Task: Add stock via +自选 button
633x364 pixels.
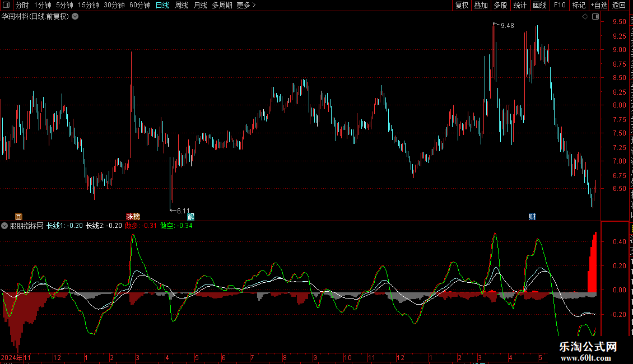Action: pyautogui.click(x=599, y=5)
